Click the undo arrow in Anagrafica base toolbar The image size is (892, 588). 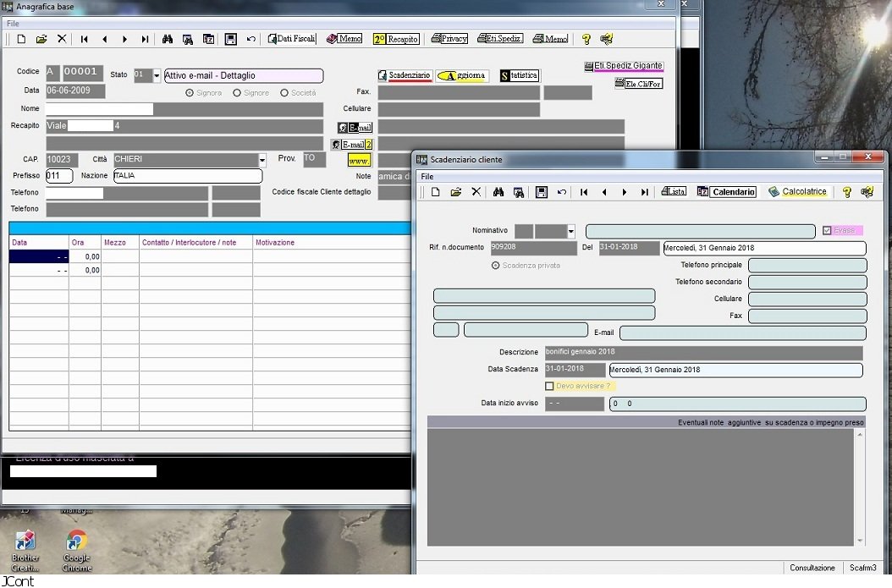click(x=251, y=39)
